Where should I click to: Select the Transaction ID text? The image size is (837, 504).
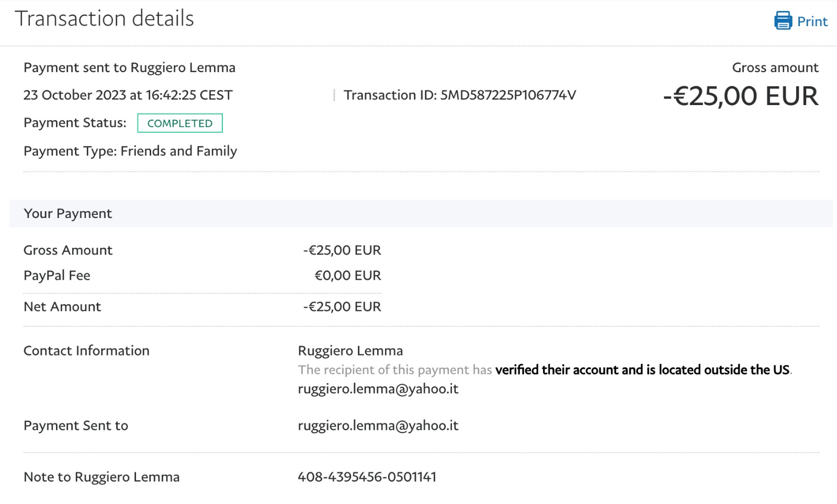coord(459,95)
